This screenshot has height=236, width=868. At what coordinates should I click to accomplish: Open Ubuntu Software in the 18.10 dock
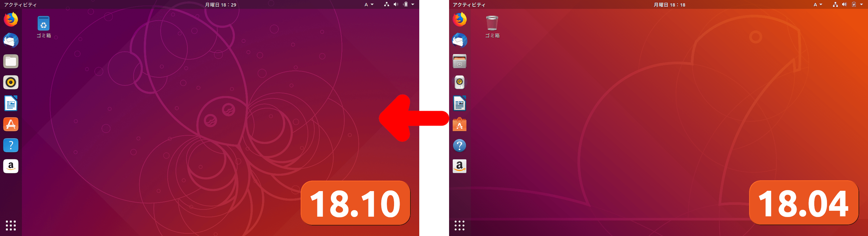pyautogui.click(x=11, y=125)
